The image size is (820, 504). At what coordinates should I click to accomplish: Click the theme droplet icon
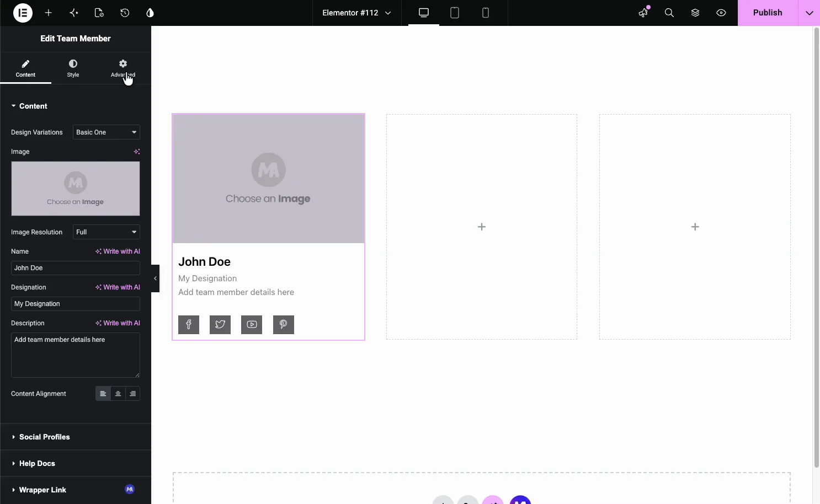pyautogui.click(x=150, y=13)
